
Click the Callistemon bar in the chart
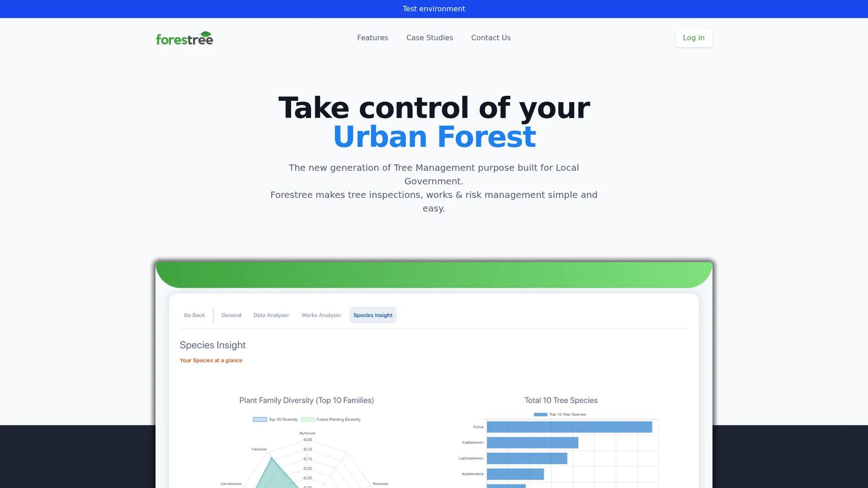click(533, 443)
